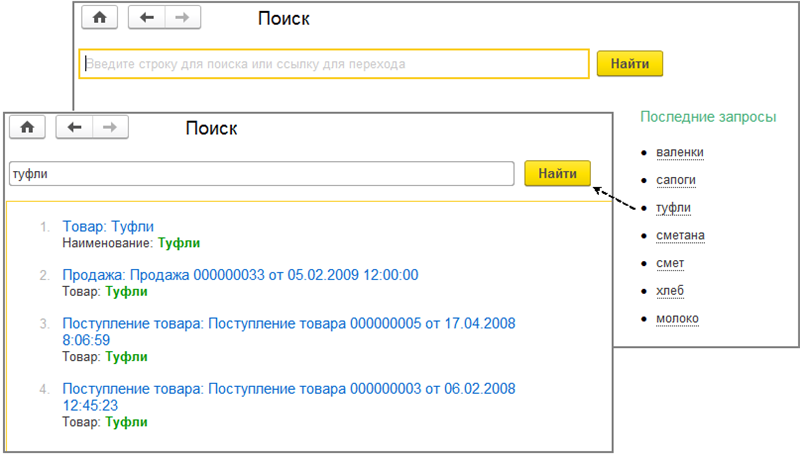Screen dimensions: 800x458
Task: Open the result Продажа 000000033 от 05.02.2009
Action: coord(240,275)
